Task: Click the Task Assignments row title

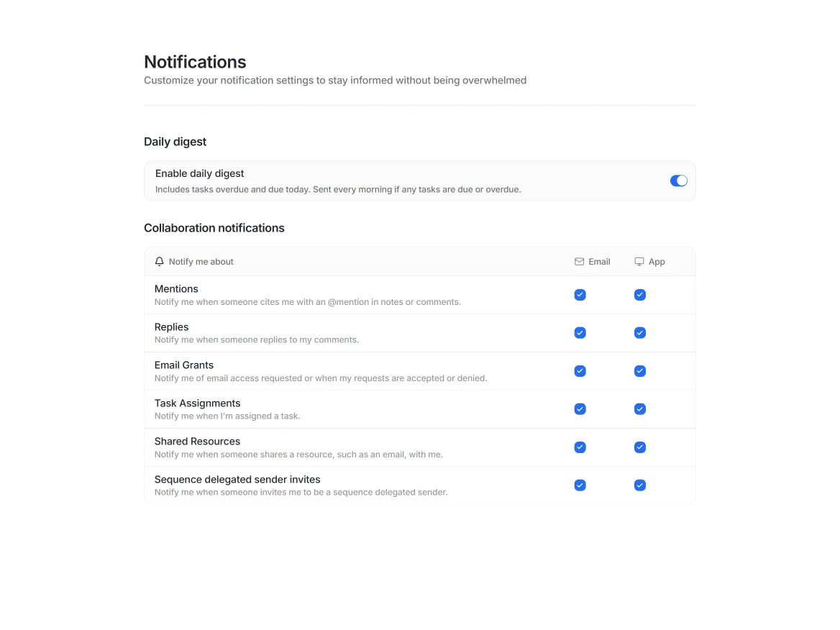Action: coord(197,403)
